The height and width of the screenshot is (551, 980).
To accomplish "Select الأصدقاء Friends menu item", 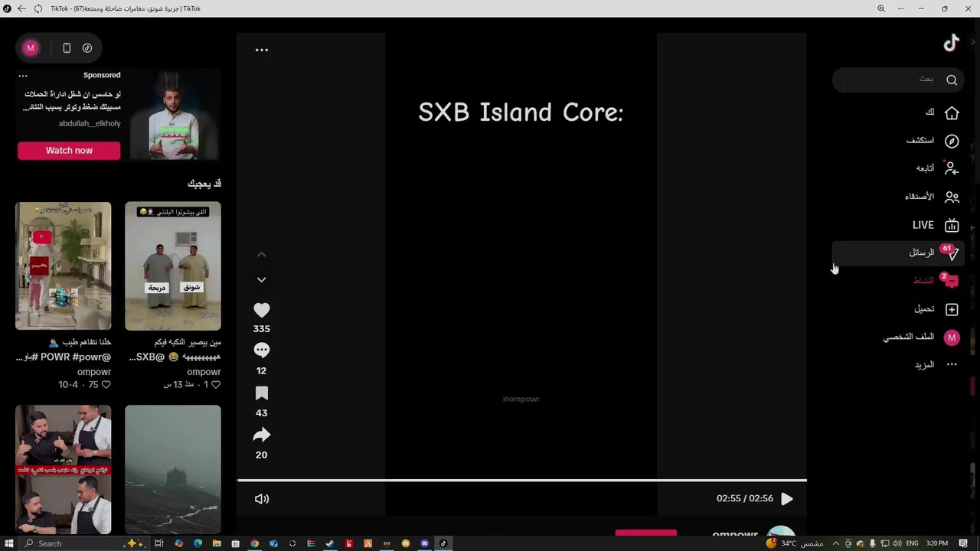I will tap(920, 197).
